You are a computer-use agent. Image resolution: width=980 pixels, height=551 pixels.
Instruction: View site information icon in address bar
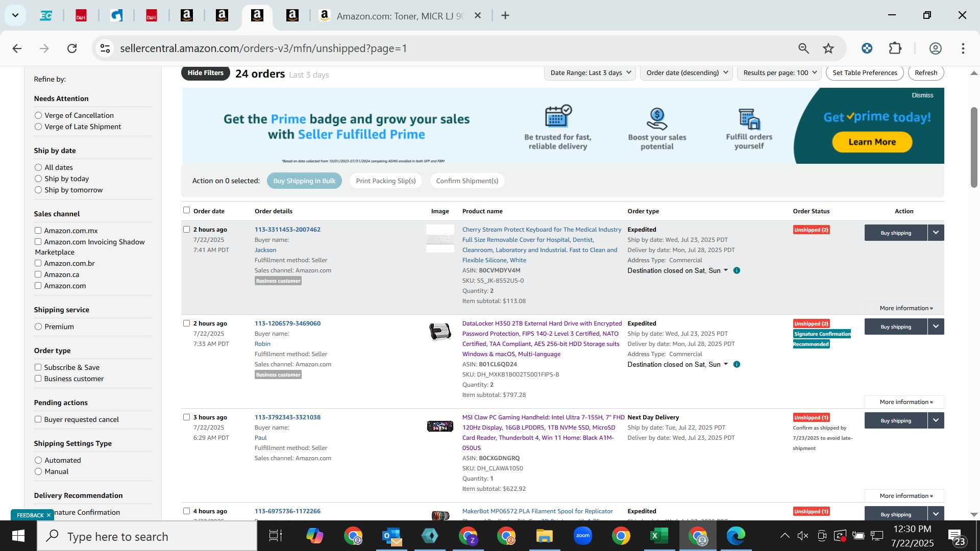pos(105,48)
